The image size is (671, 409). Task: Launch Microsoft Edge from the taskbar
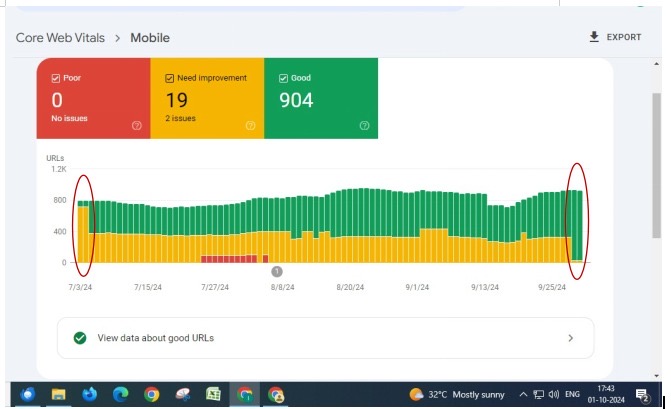120,394
